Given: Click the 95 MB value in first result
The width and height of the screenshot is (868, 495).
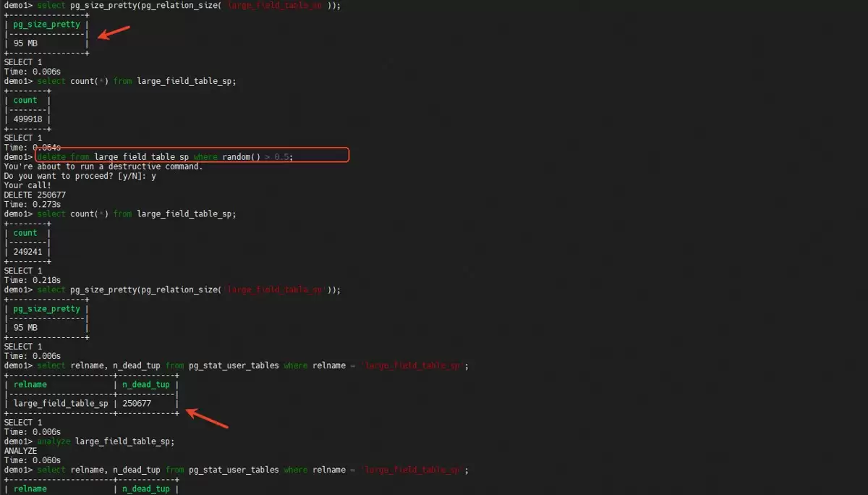Looking at the screenshot, I should 26,43.
